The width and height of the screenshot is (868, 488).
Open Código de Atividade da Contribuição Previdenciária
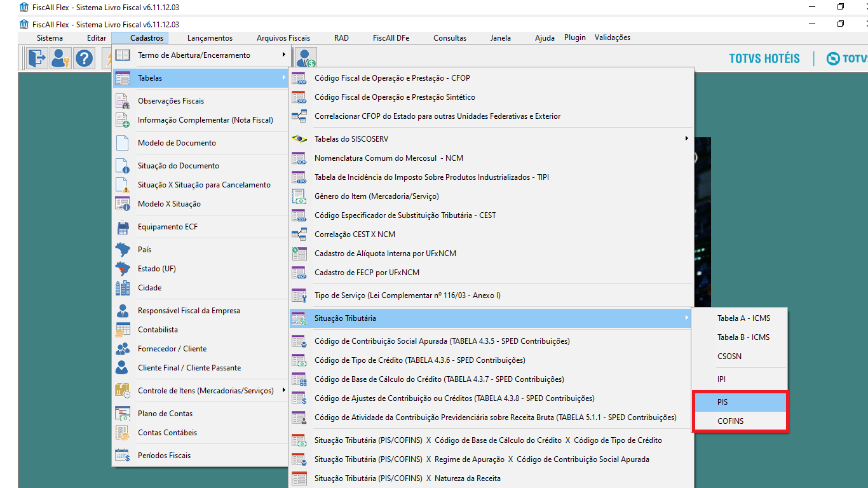click(491, 417)
